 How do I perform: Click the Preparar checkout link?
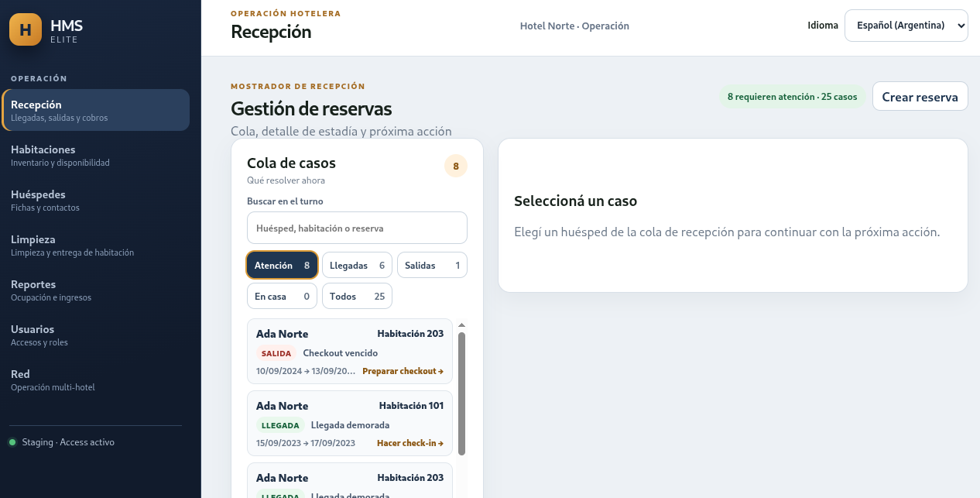click(403, 371)
